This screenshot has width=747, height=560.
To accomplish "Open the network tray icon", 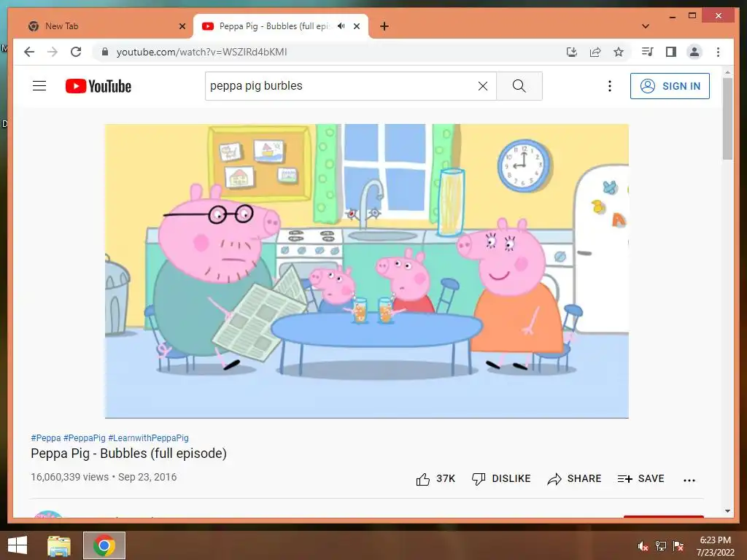I will (661, 546).
